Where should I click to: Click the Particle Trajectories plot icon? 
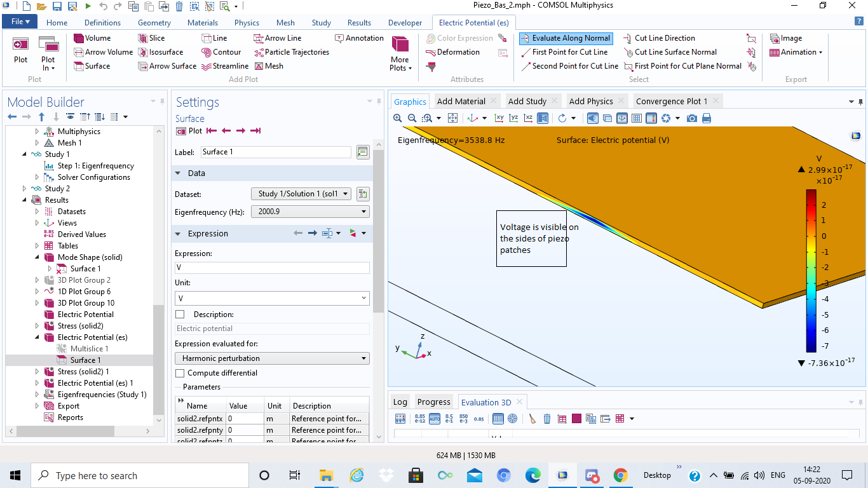(292, 52)
